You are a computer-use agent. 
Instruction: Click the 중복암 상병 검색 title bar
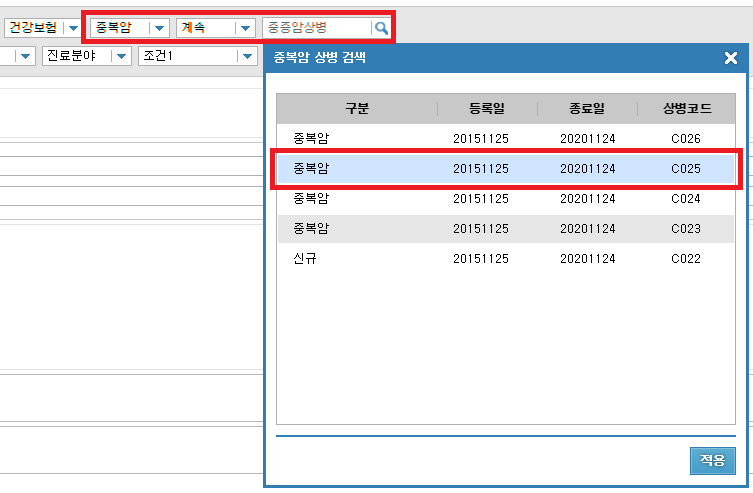(x=480, y=58)
